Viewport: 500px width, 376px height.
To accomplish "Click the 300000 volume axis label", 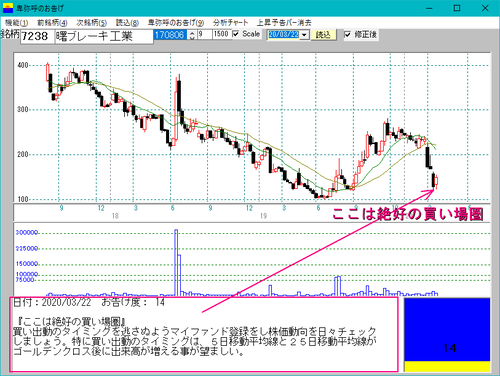I will pyautogui.click(x=27, y=233).
